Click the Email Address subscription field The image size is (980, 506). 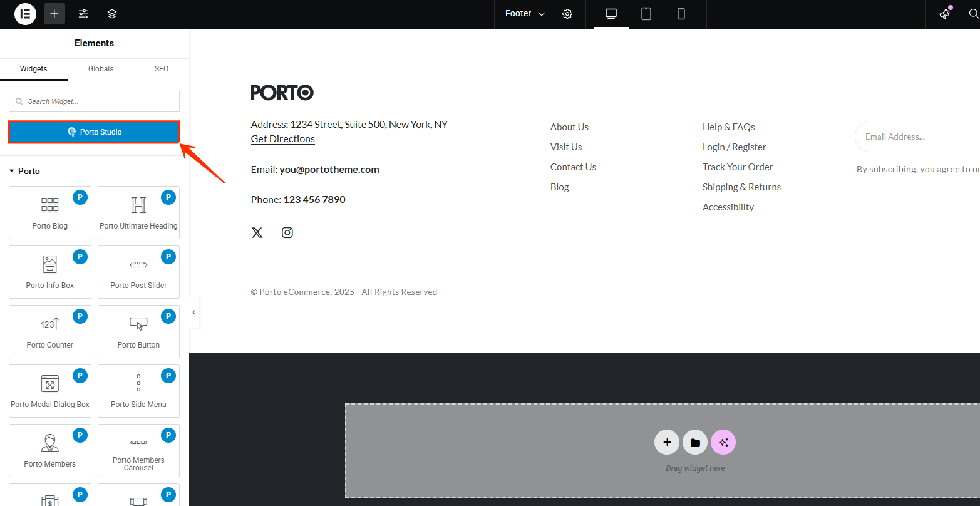(x=917, y=137)
